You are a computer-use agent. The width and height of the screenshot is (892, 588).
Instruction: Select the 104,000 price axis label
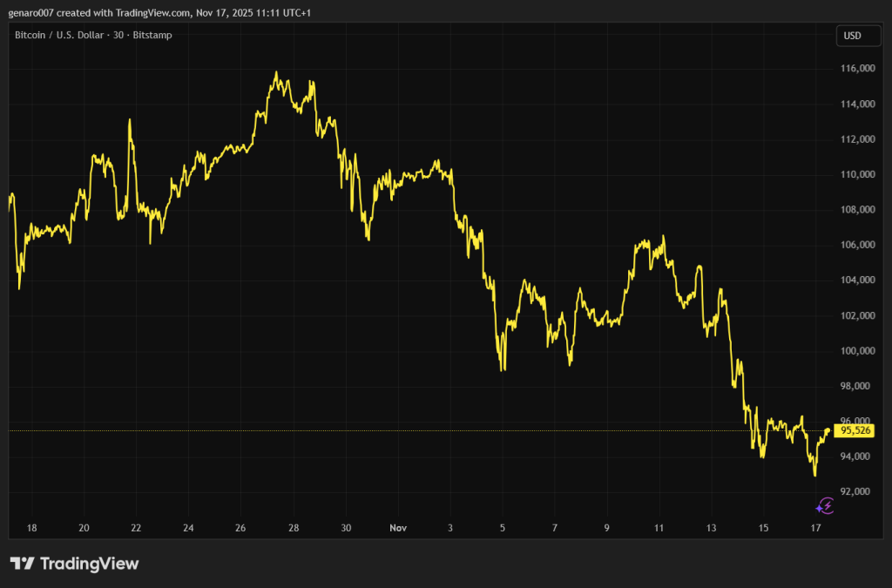(857, 280)
